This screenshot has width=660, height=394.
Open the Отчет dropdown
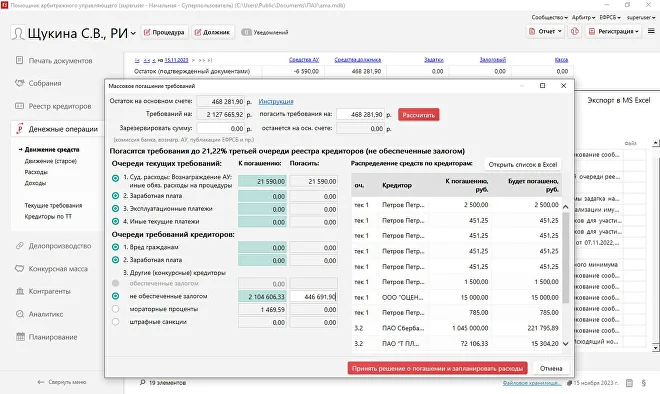pyautogui.click(x=546, y=31)
